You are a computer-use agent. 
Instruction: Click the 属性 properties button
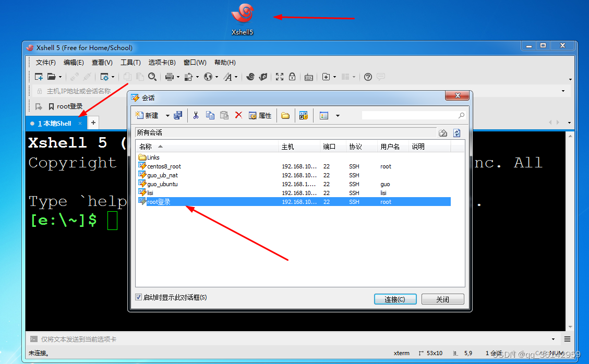coord(260,115)
